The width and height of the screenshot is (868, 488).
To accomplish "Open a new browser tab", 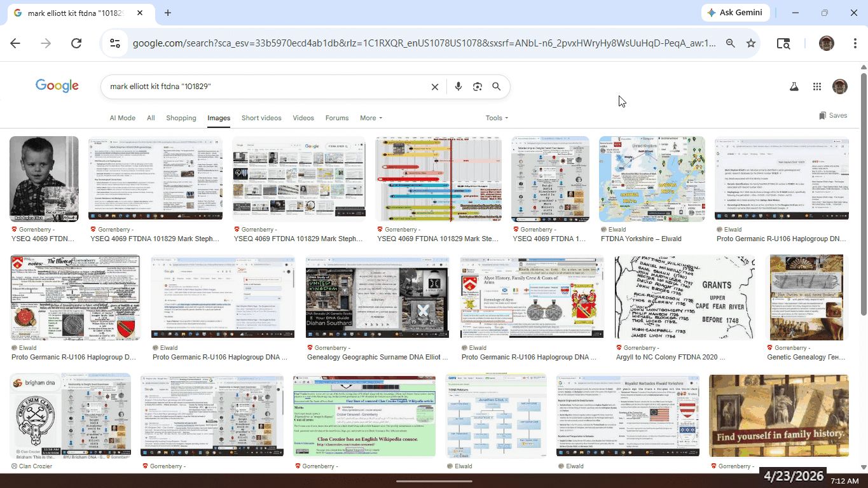I will pos(168,13).
